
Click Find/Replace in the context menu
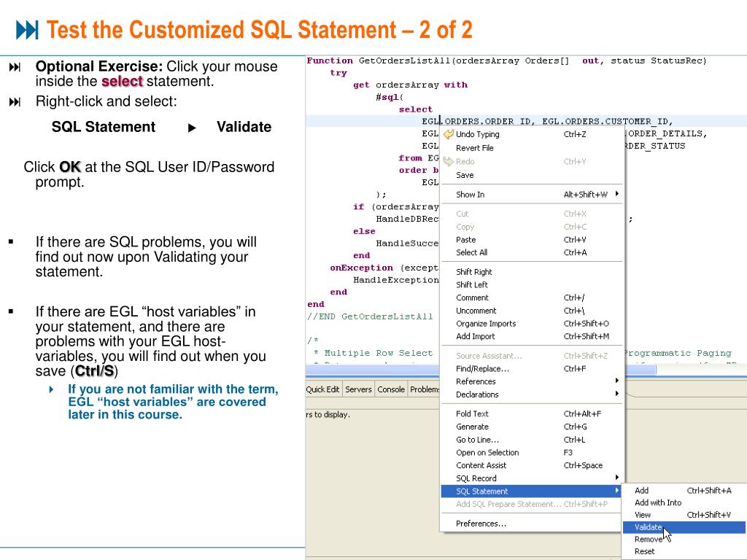pos(482,369)
